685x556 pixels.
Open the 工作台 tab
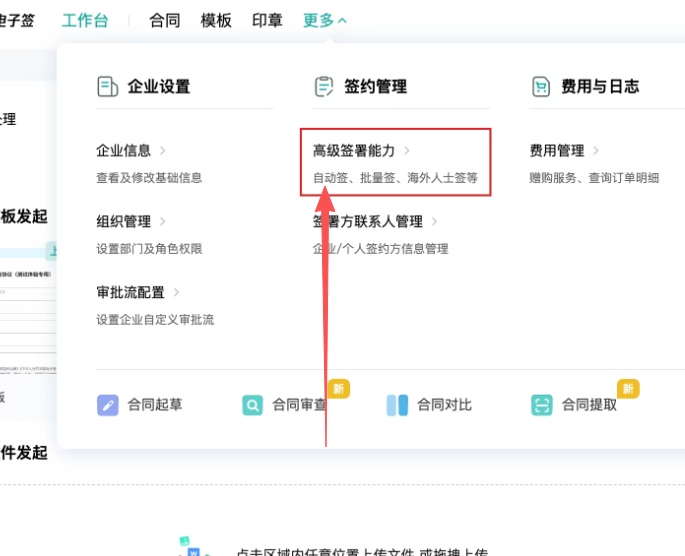click(x=85, y=20)
